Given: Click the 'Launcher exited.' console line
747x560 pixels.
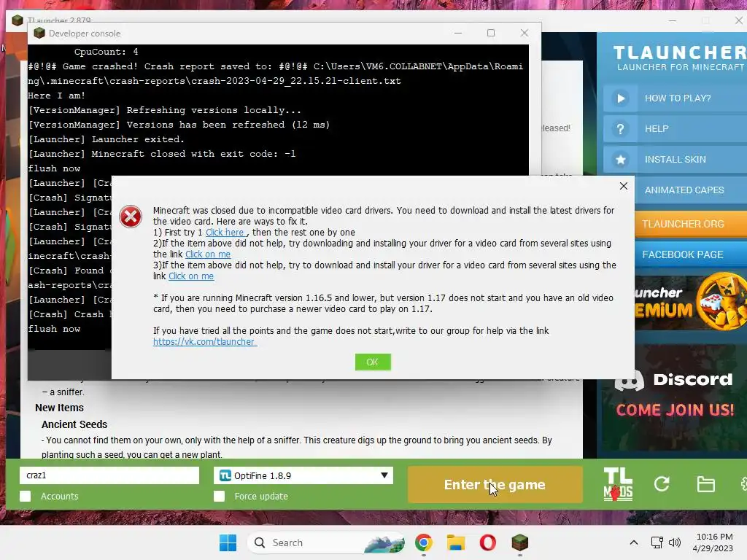Looking at the screenshot, I should [x=107, y=139].
